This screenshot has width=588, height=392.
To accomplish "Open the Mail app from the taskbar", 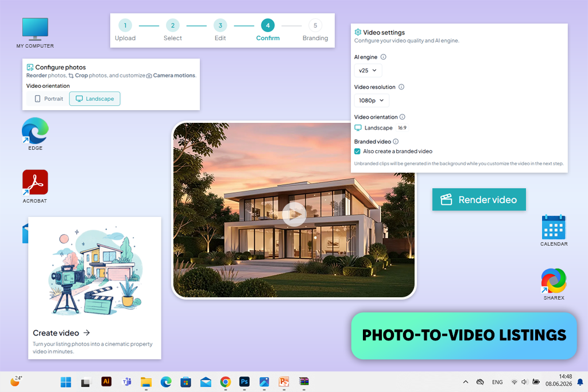I will pos(206,382).
